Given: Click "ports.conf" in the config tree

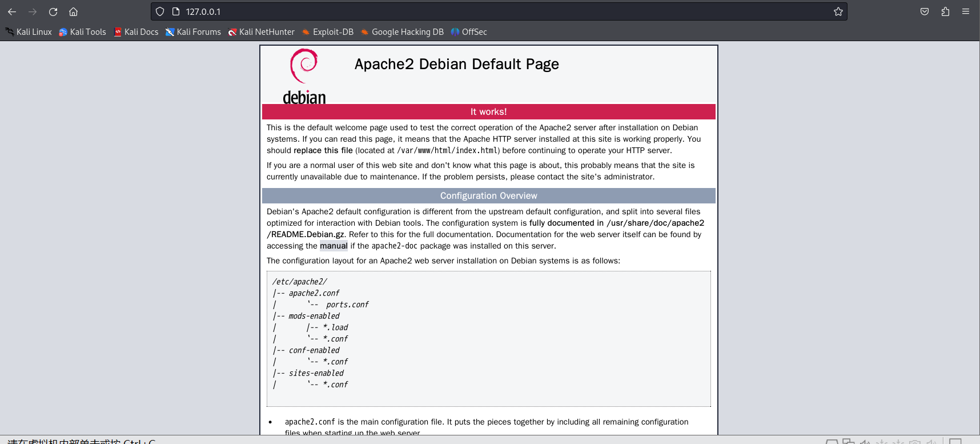Looking at the screenshot, I should (347, 305).
